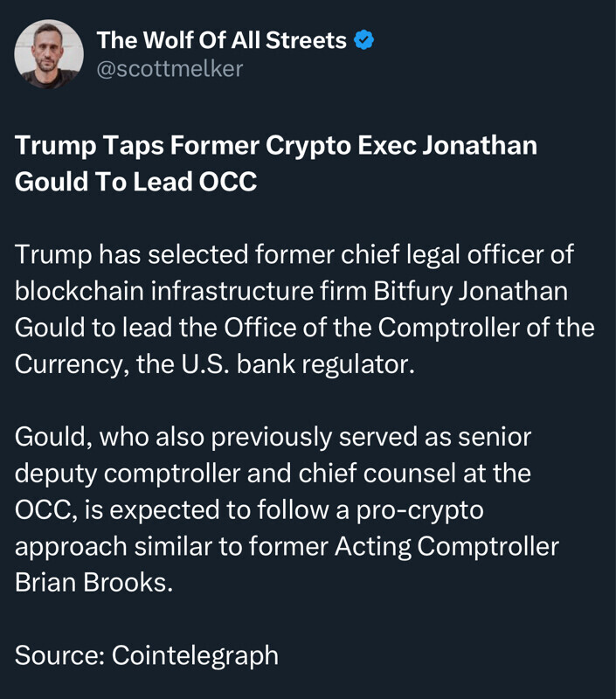Image resolution: width=616 pixels, height=699 pixels.
Task: Click the display name The Wolf Of All Streets
Action: (222, 39)
